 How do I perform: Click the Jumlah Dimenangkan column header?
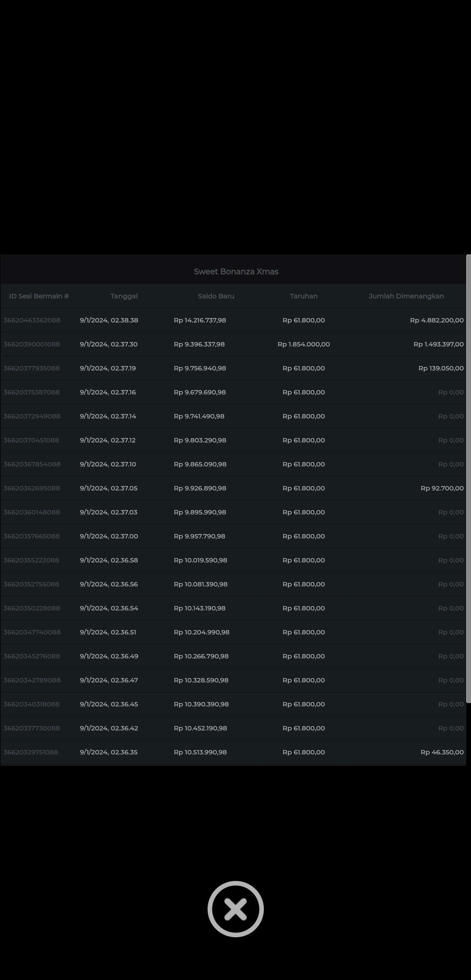click(x=406, y=296)
